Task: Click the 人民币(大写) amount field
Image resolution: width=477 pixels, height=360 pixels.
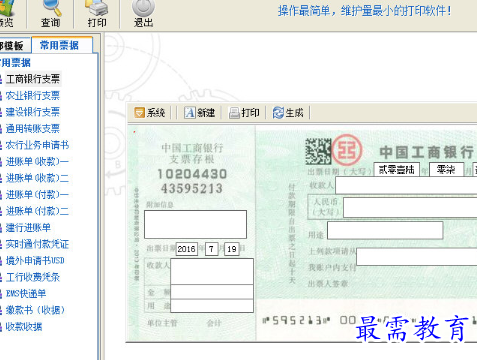Action: (410, 207)
